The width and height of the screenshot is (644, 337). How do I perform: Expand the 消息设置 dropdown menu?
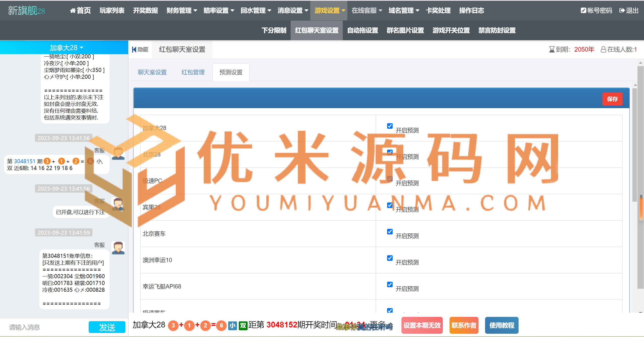293,11
